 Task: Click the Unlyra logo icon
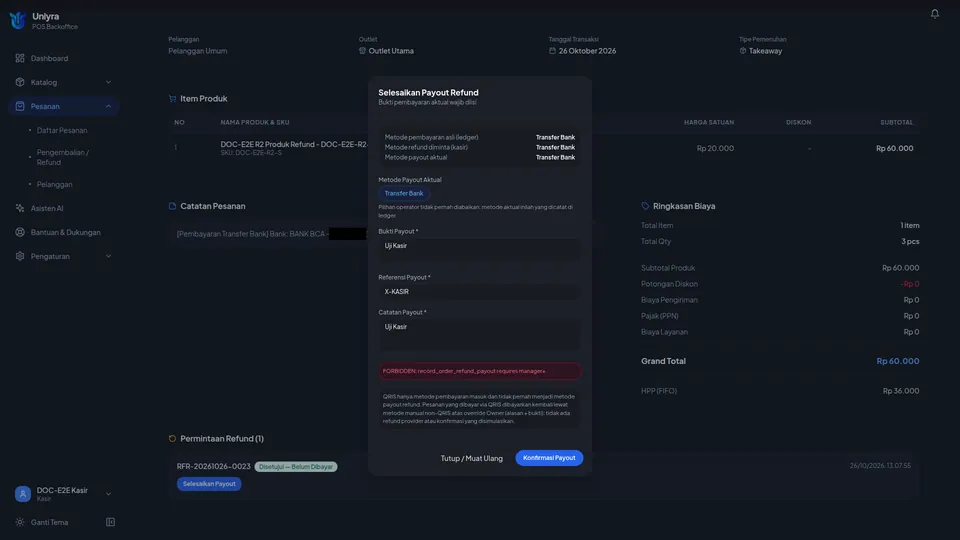click(18, 21)
